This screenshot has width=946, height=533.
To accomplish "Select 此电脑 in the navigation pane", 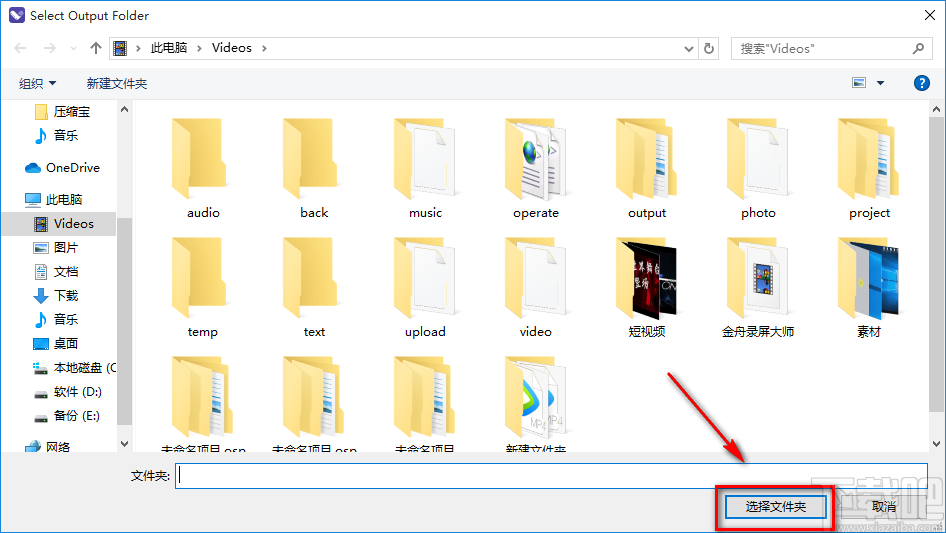I will click(x=53, y=199).
